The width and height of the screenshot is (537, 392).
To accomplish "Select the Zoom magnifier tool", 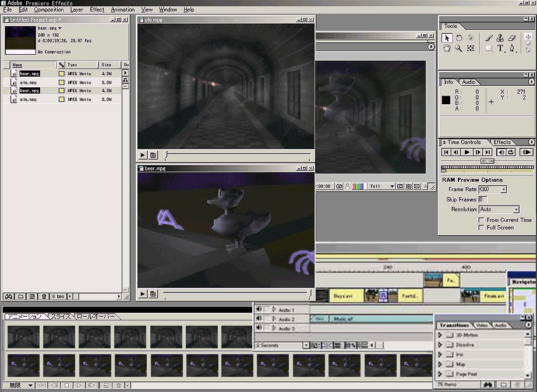I will 458,48.
